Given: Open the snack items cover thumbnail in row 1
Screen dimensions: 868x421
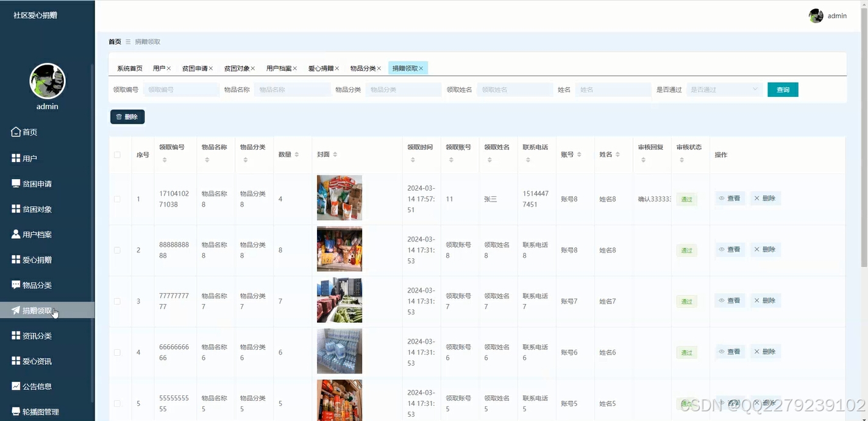Looking at the screenshot, I should 339,199.
